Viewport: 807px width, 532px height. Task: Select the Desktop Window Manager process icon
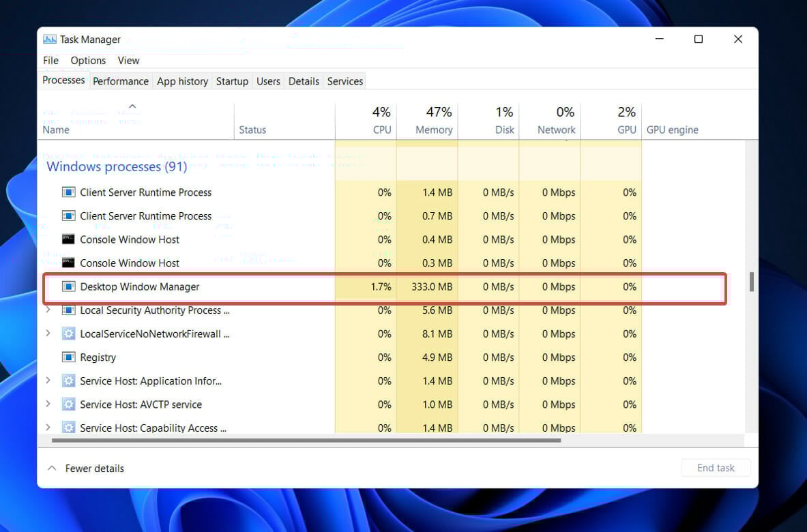68,286
